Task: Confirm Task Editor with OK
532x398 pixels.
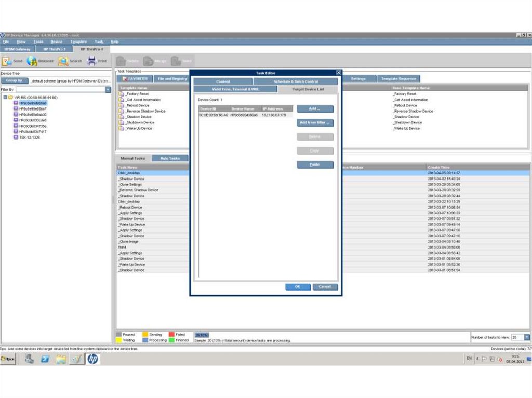Action: (298, 287)
